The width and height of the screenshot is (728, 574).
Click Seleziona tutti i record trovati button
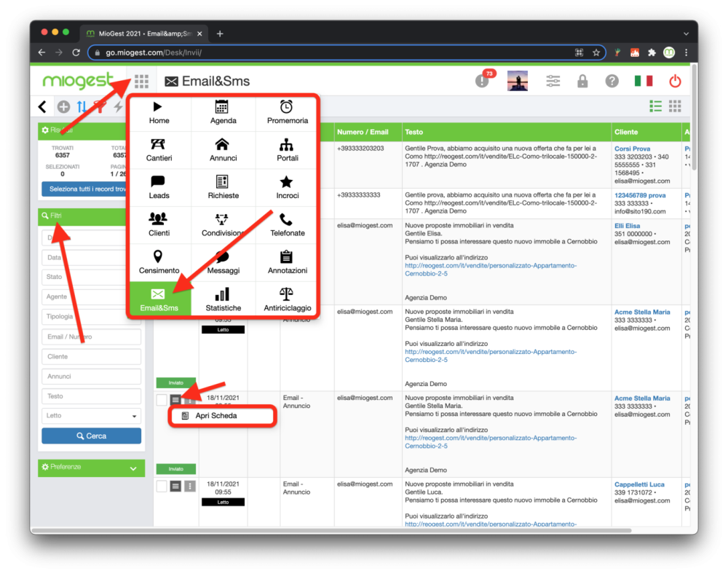click(84, 189)
